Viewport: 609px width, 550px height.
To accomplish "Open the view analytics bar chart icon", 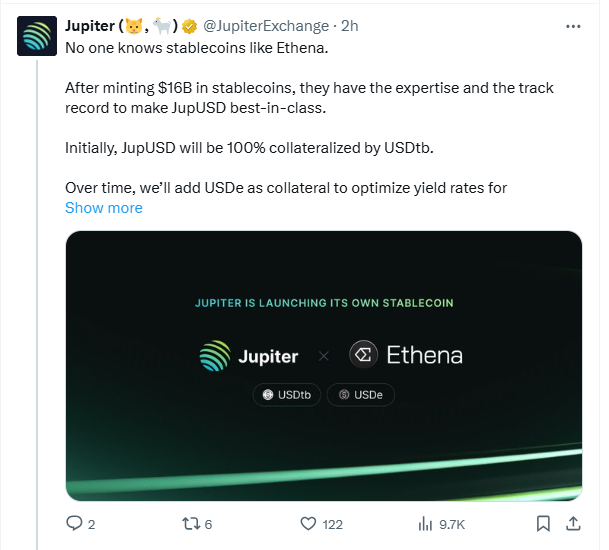I will pyautogui.click(x=425, y=523).
